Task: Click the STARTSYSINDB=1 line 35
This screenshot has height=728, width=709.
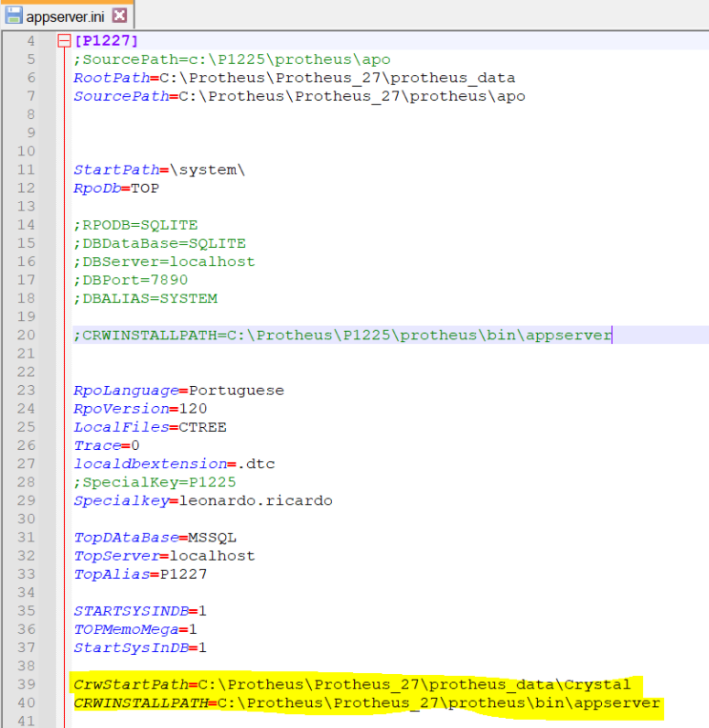Action: 140,611
